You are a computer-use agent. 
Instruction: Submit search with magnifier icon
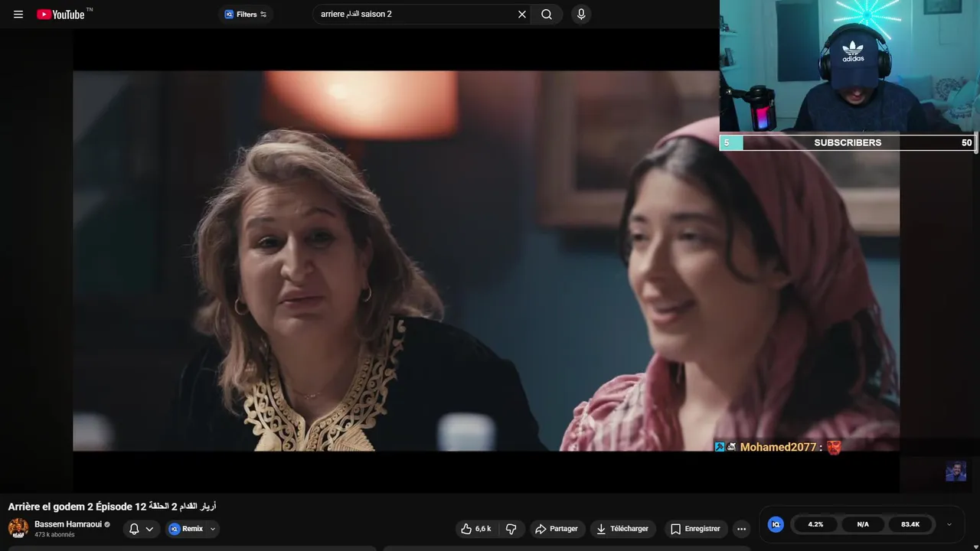click(547, 14)
